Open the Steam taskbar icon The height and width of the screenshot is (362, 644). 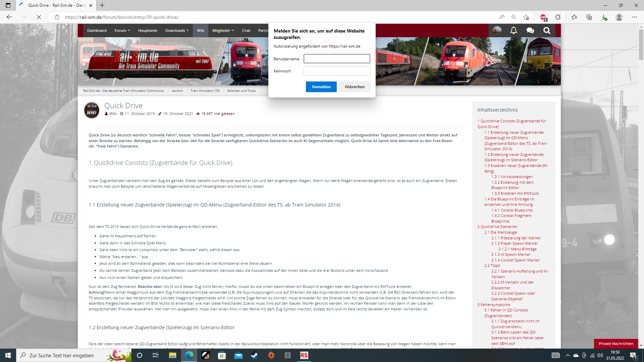coord(255,355)
